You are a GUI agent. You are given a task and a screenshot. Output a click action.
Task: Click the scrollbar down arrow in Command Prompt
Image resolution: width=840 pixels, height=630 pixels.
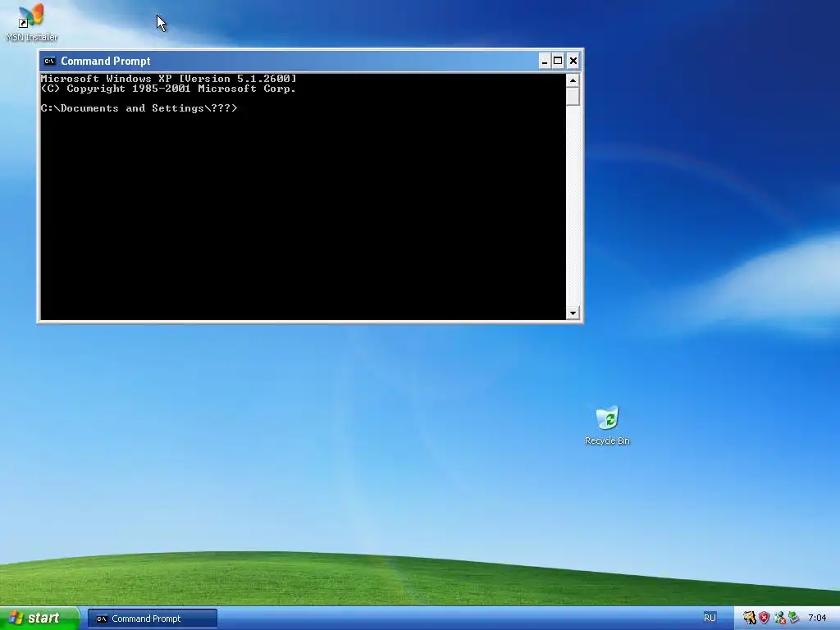click(573, 313)
